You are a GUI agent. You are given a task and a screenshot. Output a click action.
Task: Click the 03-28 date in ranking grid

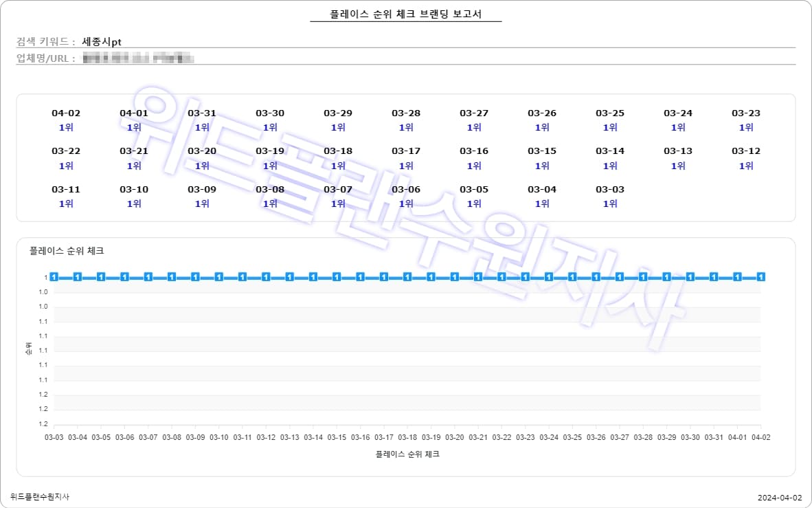(406, 113)
